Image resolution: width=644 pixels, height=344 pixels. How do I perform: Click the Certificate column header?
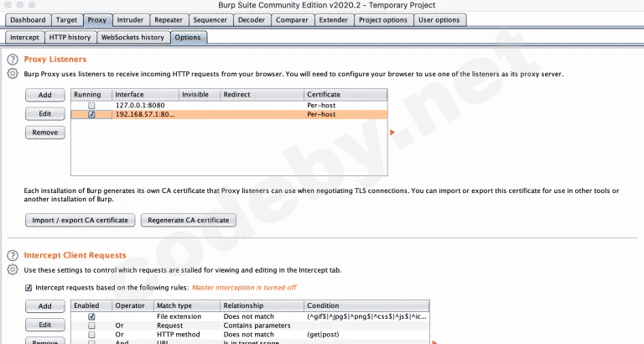click(x=345, y=95)
